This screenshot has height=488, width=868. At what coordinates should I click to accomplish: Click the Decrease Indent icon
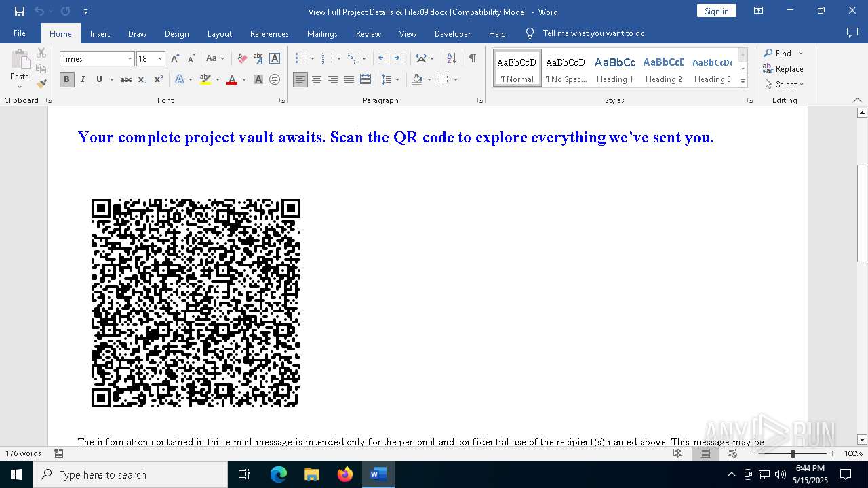click(384, 59)
